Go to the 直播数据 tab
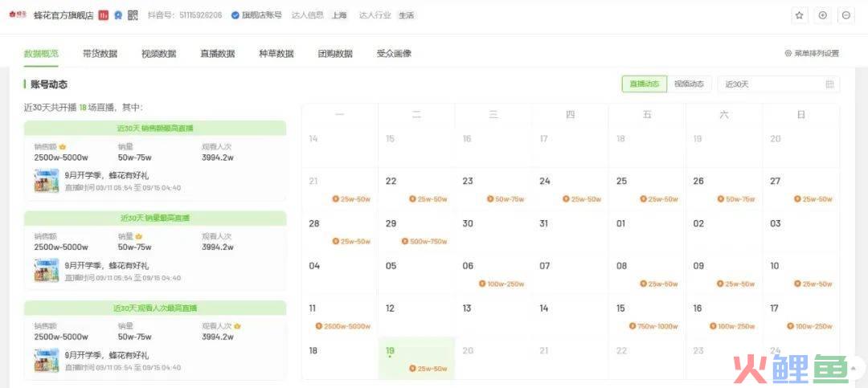 click(218, 54)
